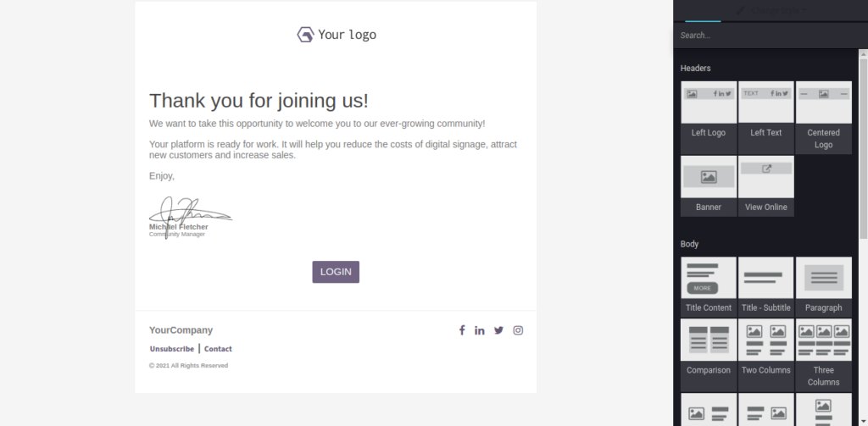This screenshot has width=868, height=426.
Task: Choose the Paragraph body block
Action: pyautogui.click(x=824, y=286)
